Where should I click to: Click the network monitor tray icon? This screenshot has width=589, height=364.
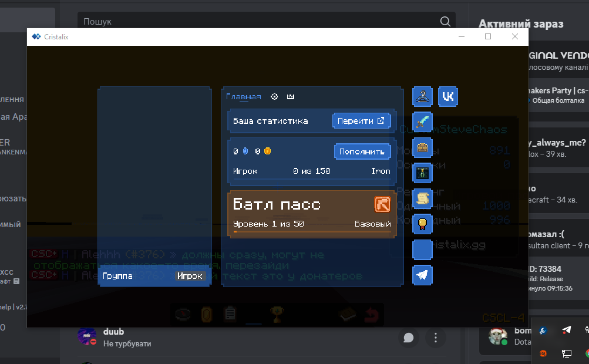(566, 353)
